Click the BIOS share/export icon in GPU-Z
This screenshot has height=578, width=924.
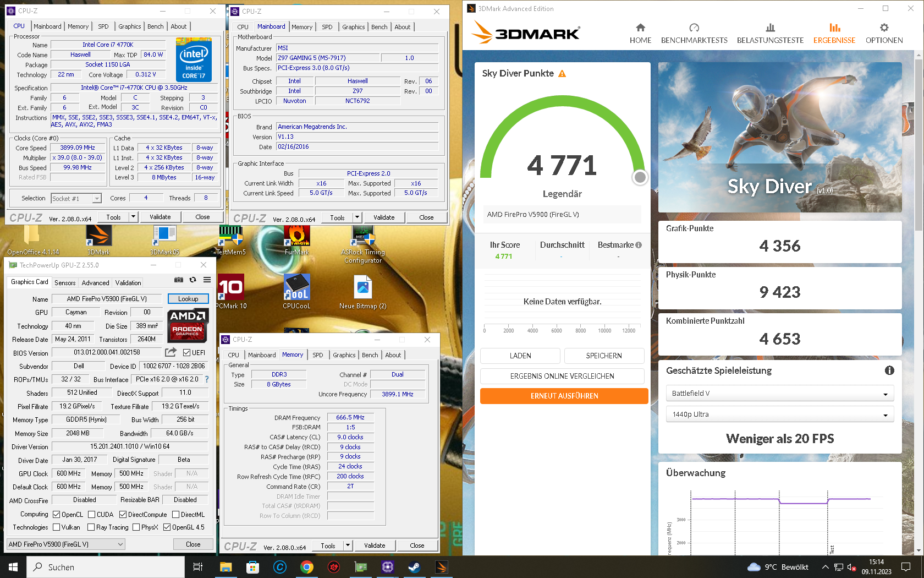tap(170, 352)
